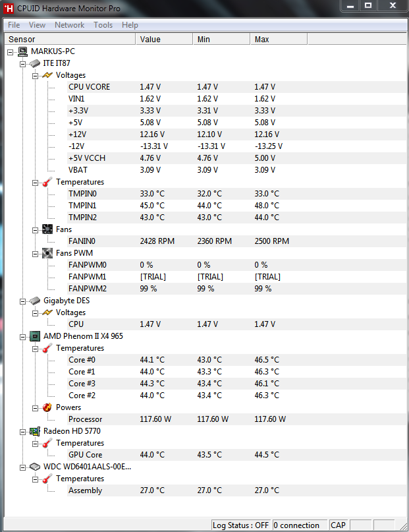Click the Fans icon under ITE IT87
The width and height of the screenshot is (409, 532).
47,229
